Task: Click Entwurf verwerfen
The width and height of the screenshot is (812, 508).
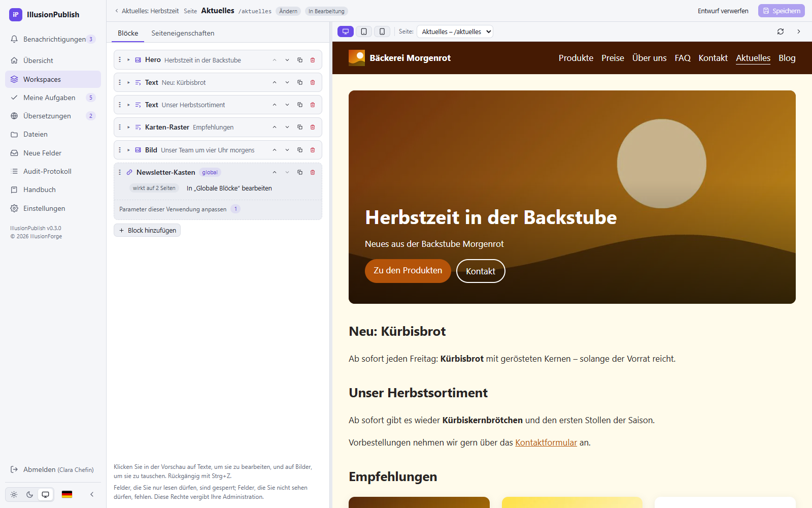Action: point(723,11)
